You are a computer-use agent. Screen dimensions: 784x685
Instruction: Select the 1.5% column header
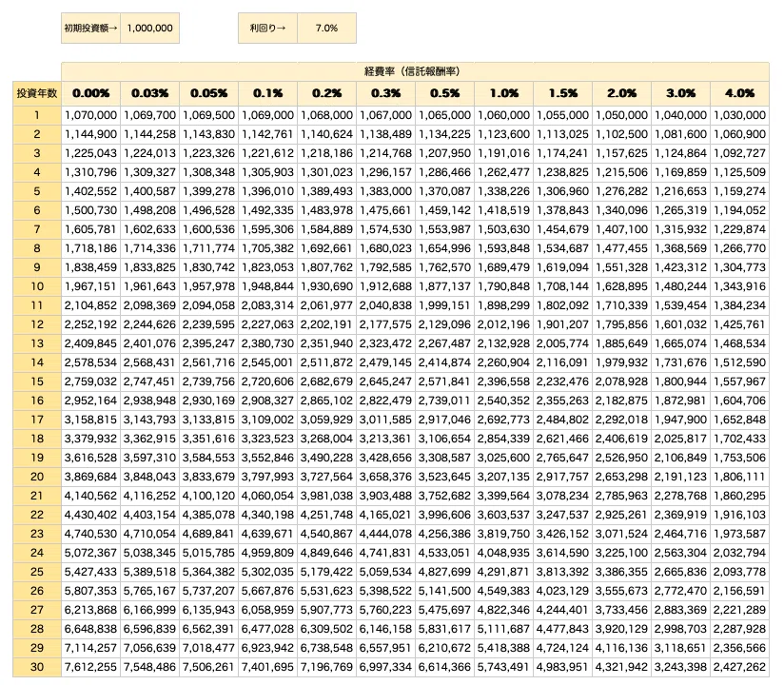point(562,93)
